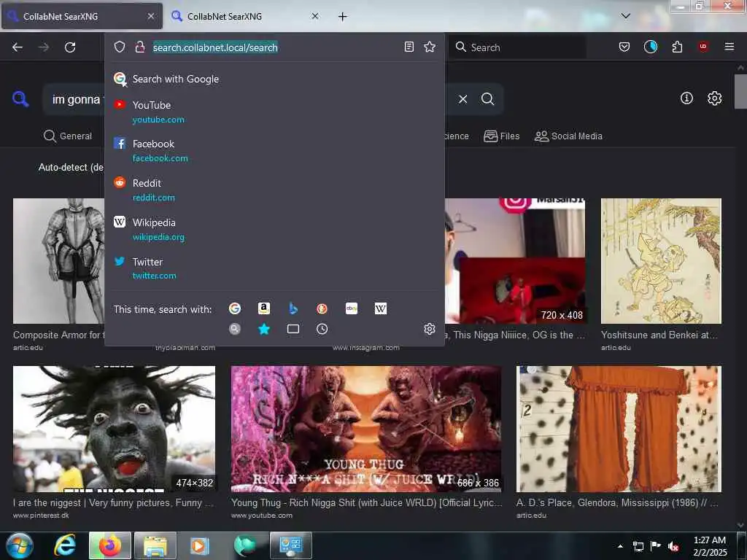Open the Composite Armor image thumbnail
Screen dimensions: 747x560
pos(59,261)
